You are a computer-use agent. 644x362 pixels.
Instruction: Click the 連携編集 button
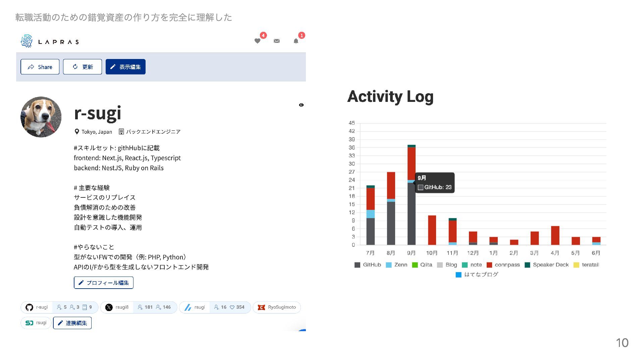click(72, 323)
